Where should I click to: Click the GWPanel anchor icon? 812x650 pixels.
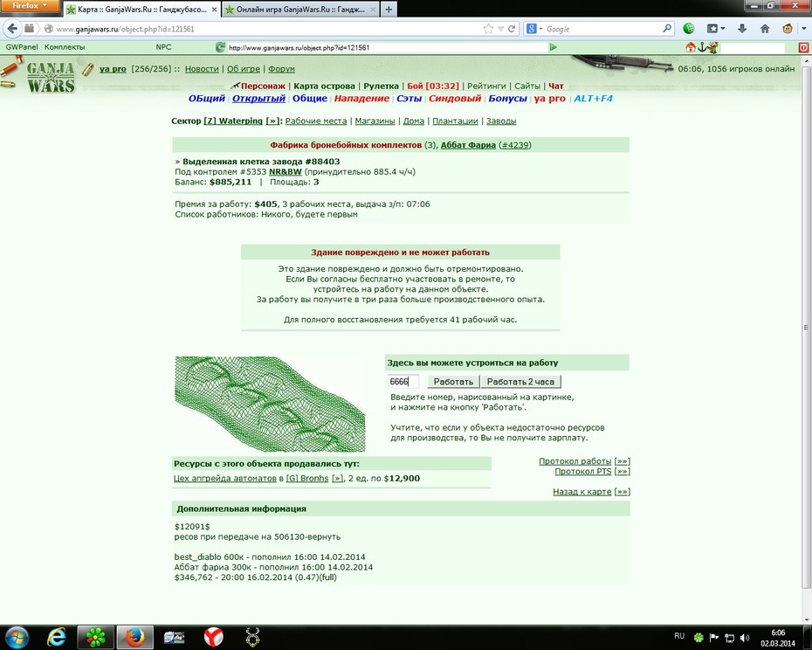702,47
